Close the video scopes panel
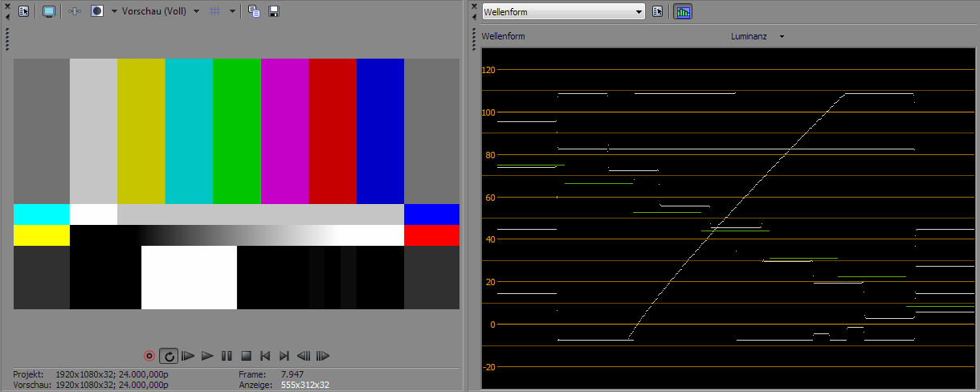This screenshot has width=980, height=392. pyautogui.click(x=473, y=6)
